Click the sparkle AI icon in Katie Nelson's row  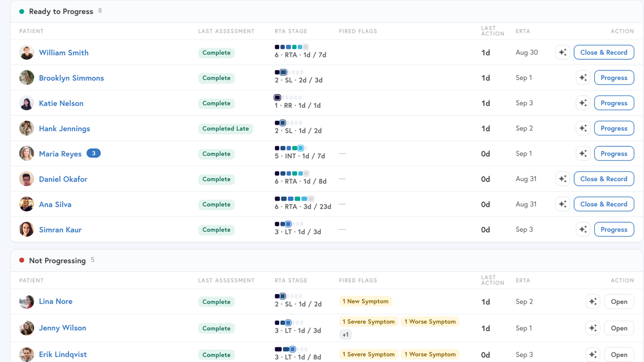[583, 103]
